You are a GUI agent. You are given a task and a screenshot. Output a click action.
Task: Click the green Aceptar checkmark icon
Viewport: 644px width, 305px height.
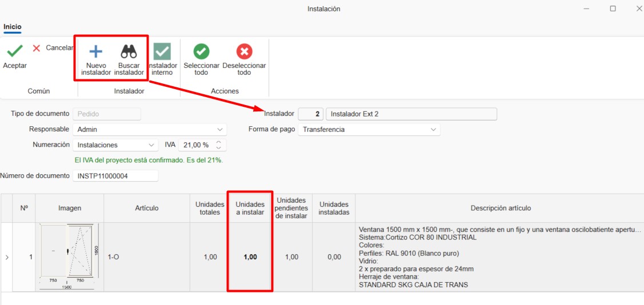click(15, 51)
